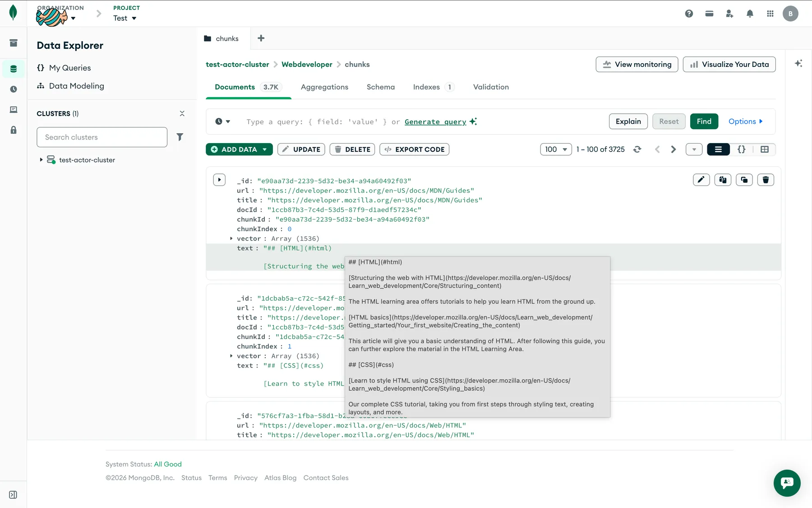
Task: Switch to the Aggregations tab
Action: tap(324, 87)
